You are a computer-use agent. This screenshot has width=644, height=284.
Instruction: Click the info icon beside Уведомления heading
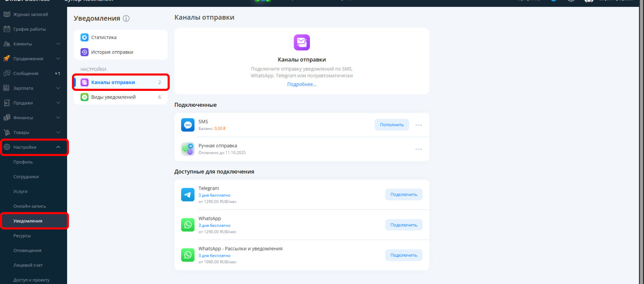tap(126, 18)
